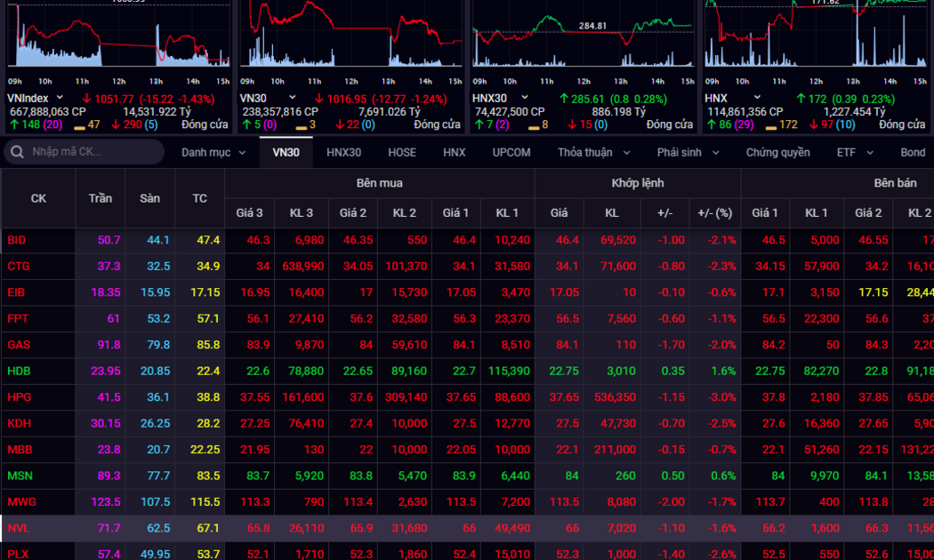Select the MWG stock symbol
The image size is (934, 560).
pos(21,502)
